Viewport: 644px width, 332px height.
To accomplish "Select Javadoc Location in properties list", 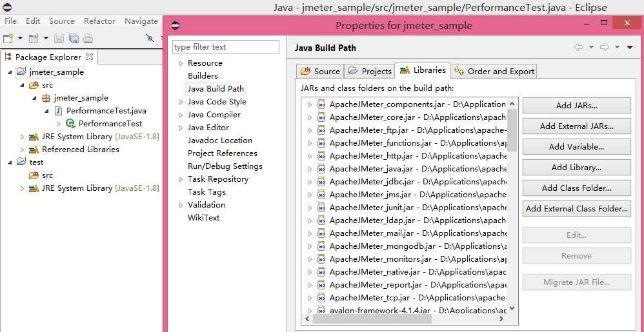I will [x=220, y=141].
